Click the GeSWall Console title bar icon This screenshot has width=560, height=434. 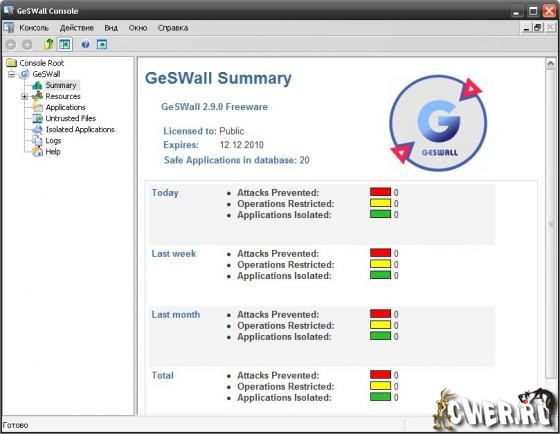click(9, 10)
